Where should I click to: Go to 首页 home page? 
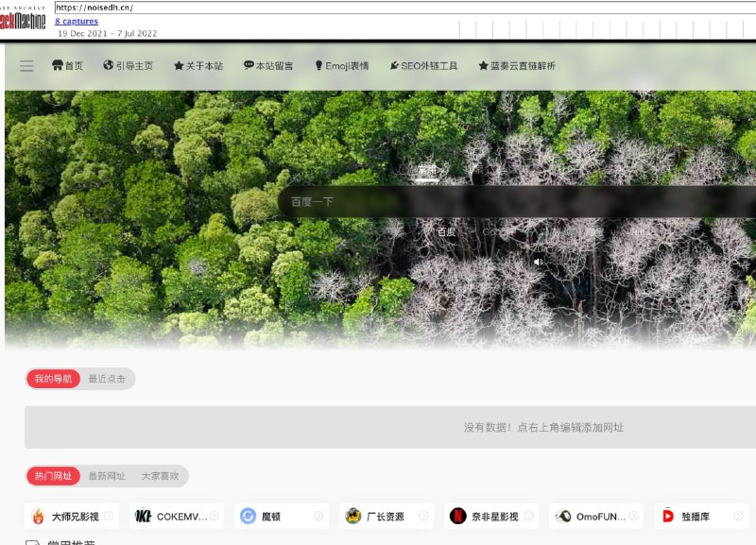tap(67, 65)
